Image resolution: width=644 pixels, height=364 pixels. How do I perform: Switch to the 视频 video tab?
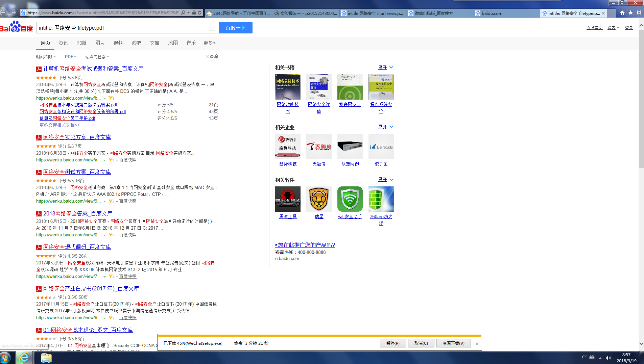coord(118,43)
